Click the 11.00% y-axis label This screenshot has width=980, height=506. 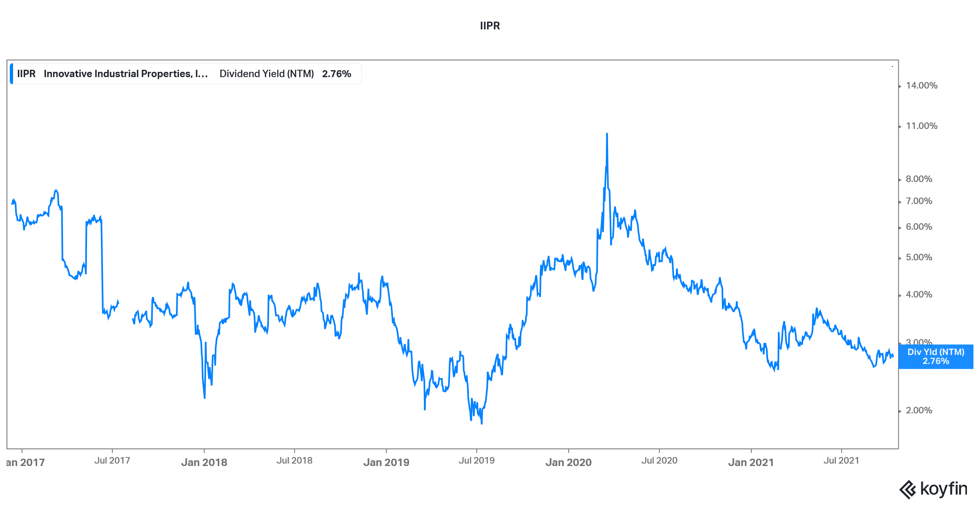tap(922, 126)
